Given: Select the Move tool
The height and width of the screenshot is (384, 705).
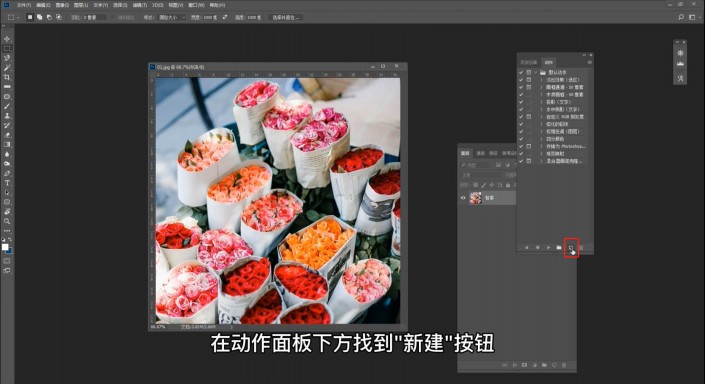Looking at the screenshot, I should click(x=7, y=39).
